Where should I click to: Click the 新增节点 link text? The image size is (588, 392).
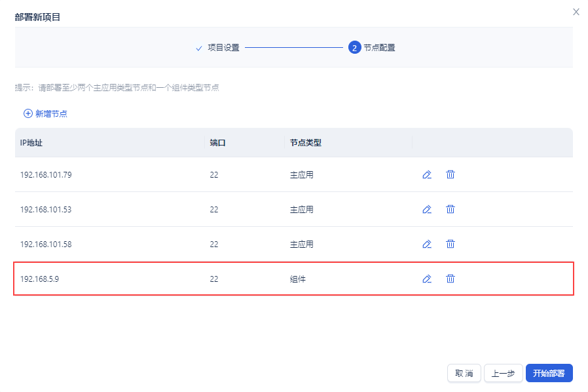pyautogui.click(x=51, y=113)
